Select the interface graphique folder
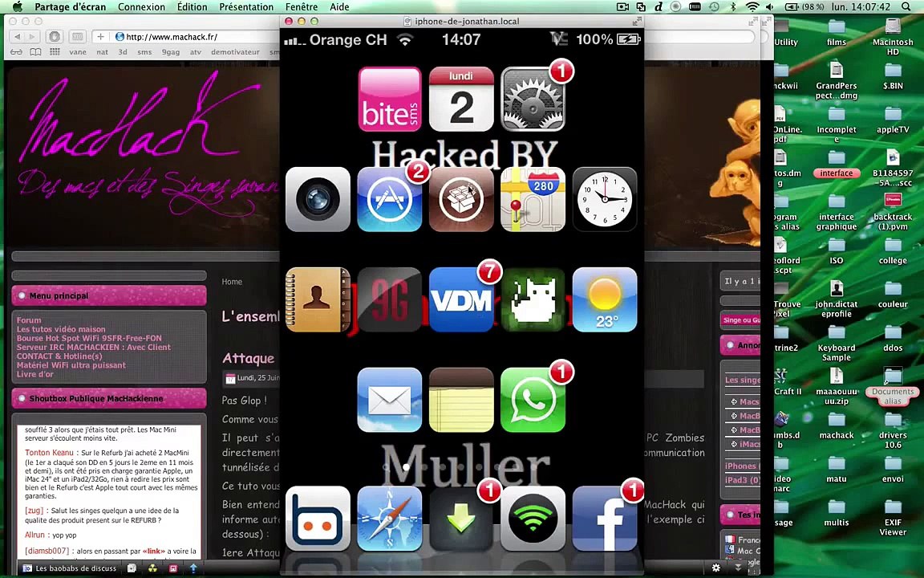The width and height of the screenshot is (924, 578). pyautogui.click(x=837, y=212)
